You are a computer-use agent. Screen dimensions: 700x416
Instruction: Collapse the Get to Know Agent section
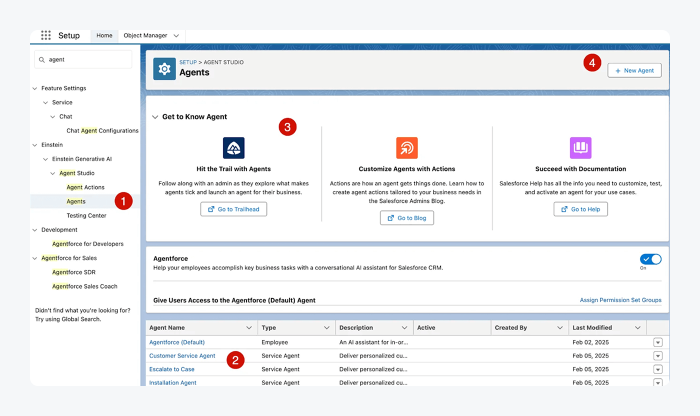coord(155,117)
